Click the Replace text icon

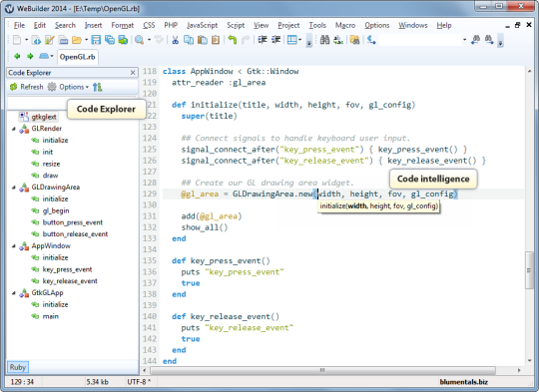(338, 40)
